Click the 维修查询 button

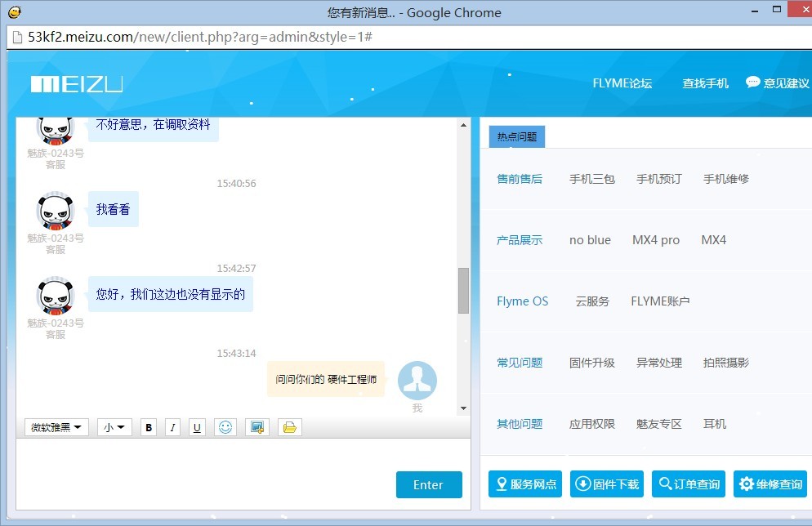pyautogui.click(x=770, y=484)
